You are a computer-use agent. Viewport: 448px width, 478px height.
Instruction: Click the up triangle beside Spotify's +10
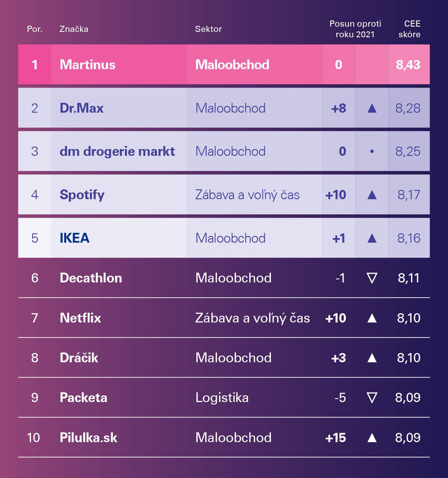click(x=372, y=195)
